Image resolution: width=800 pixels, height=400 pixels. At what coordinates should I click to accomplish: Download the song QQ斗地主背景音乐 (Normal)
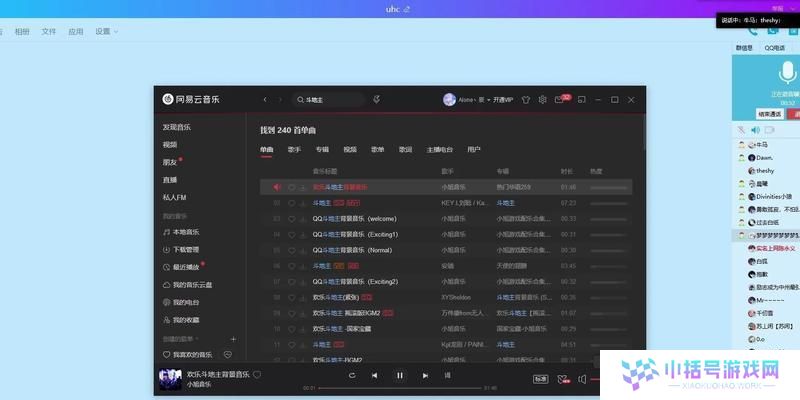[303, 251]
